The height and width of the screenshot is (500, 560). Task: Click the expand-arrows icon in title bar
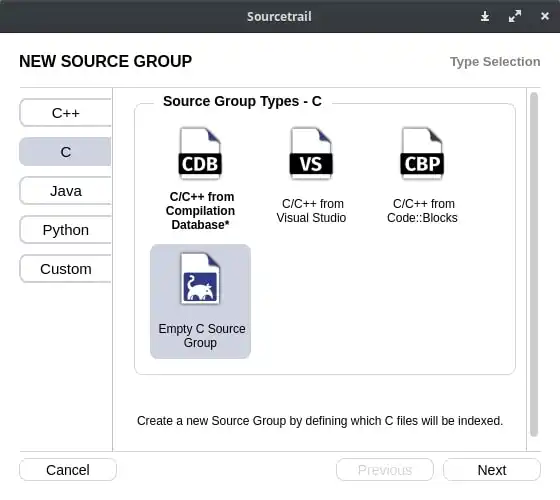(515, 16)
